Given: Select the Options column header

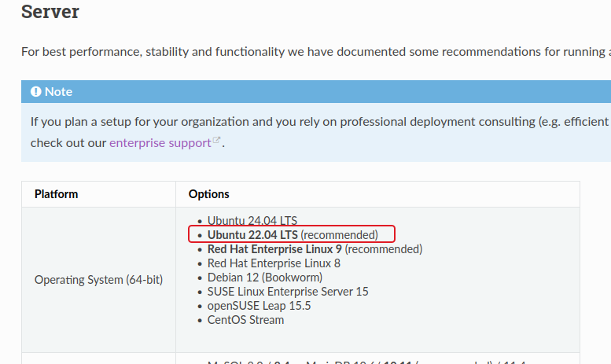Looking at the screenshot, I should (208, 194).
